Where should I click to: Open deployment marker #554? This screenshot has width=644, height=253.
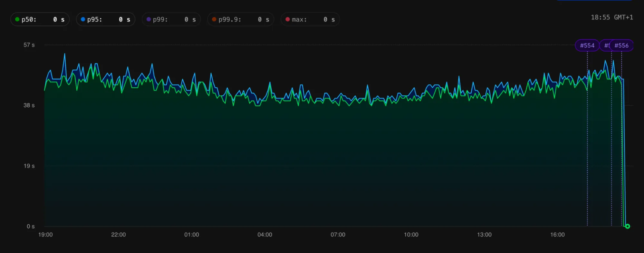587,45
